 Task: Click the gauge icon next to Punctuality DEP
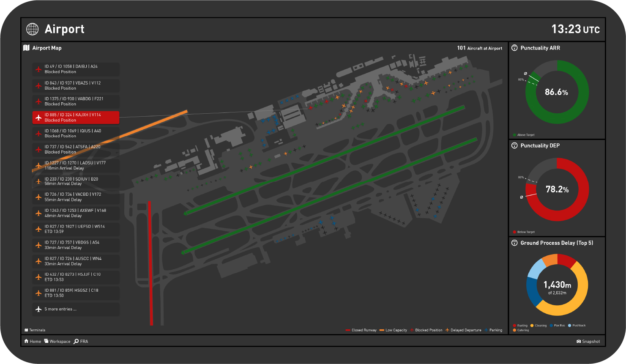pos(514,146)
